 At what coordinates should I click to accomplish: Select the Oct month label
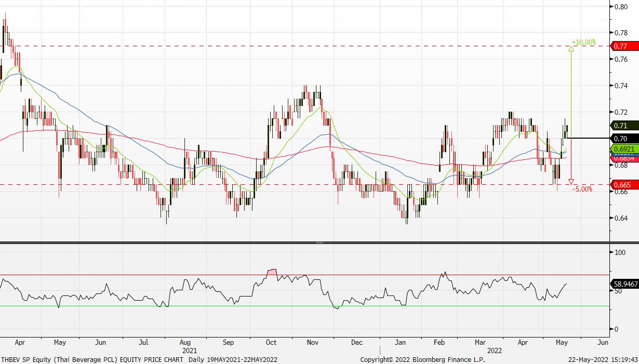click(270, 343)
